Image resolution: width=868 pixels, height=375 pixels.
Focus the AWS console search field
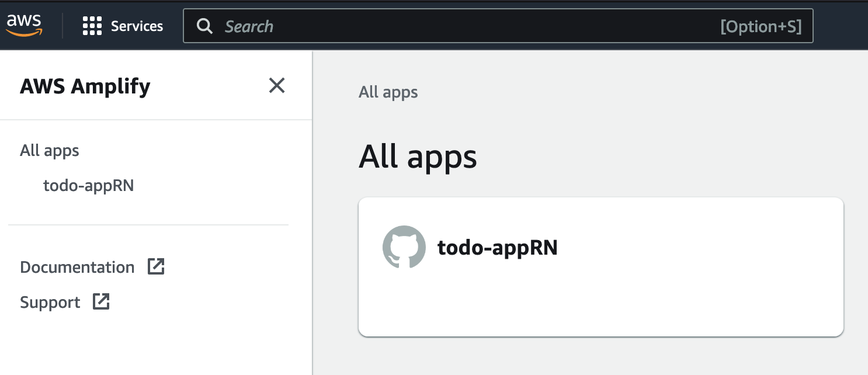(x=498, y=26)
